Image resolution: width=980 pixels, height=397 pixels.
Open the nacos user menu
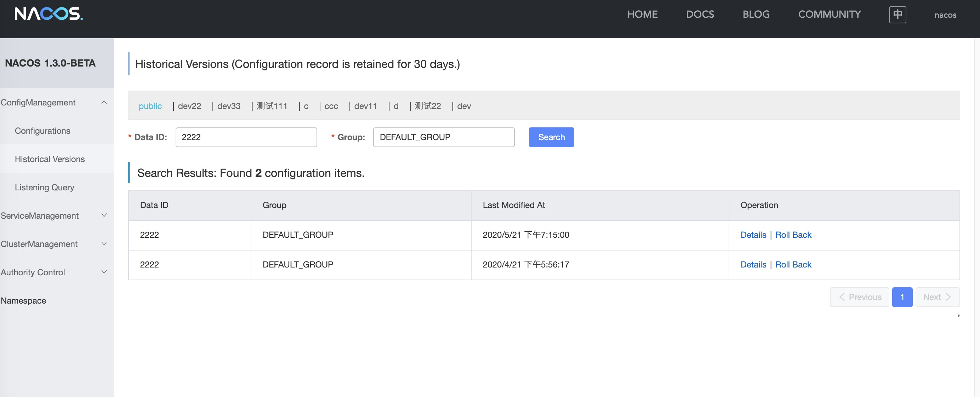[945, 15]
